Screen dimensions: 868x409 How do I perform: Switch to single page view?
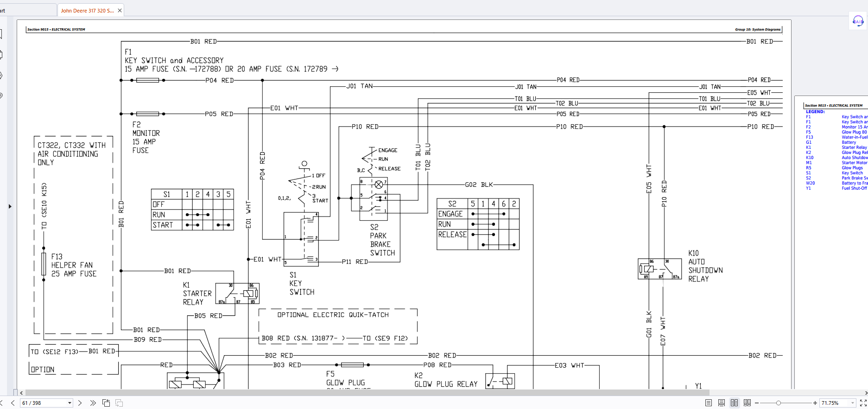709,403
